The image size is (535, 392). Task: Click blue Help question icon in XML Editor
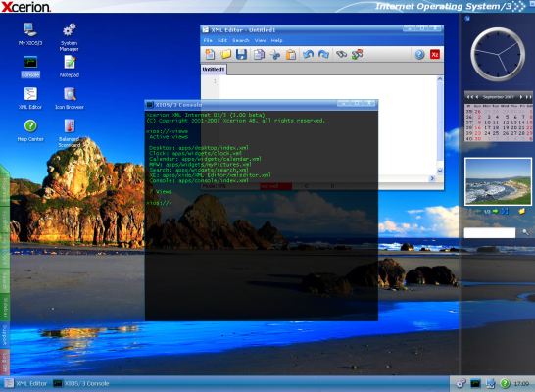click(x=419, y=54)
